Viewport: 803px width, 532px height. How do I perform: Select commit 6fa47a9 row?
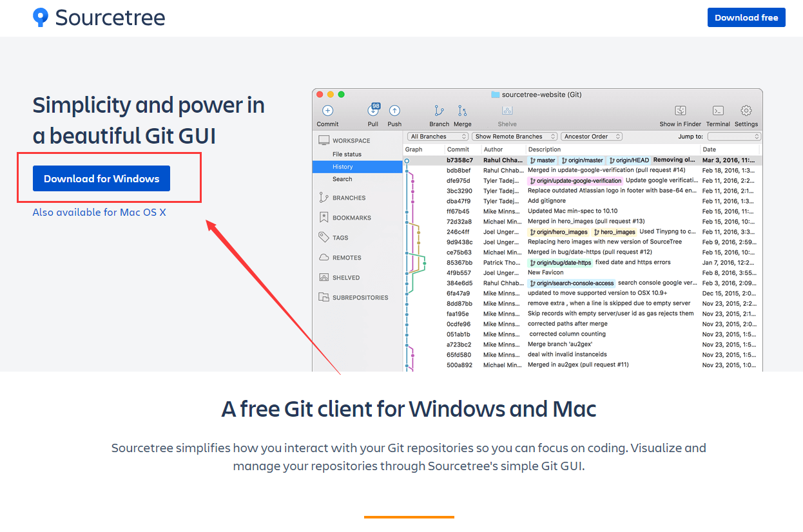coord(583,293)
